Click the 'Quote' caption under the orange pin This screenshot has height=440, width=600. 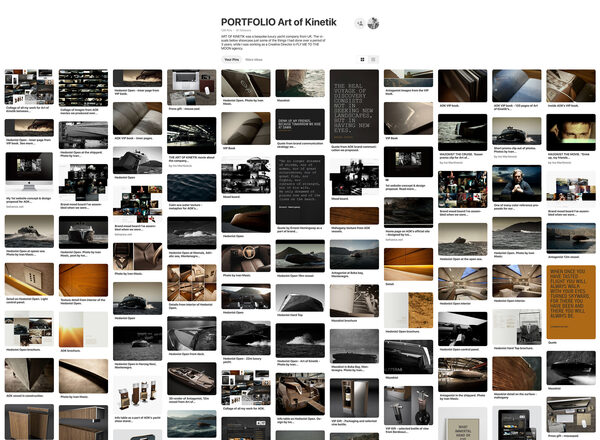tap(552, 342)
